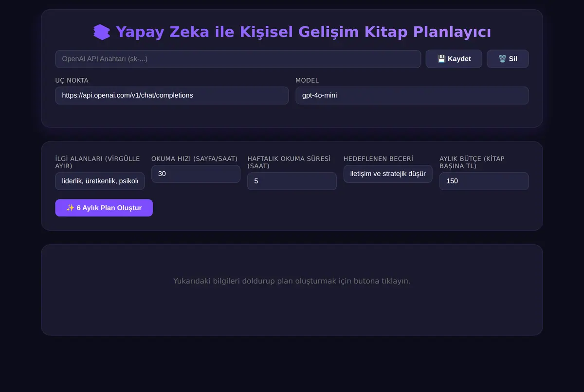The width and height of the screenshot is (584, 392).
Task: Click the OKUMA HIZI (SAYFA/SAAT) label
Action: click(195, 159)
